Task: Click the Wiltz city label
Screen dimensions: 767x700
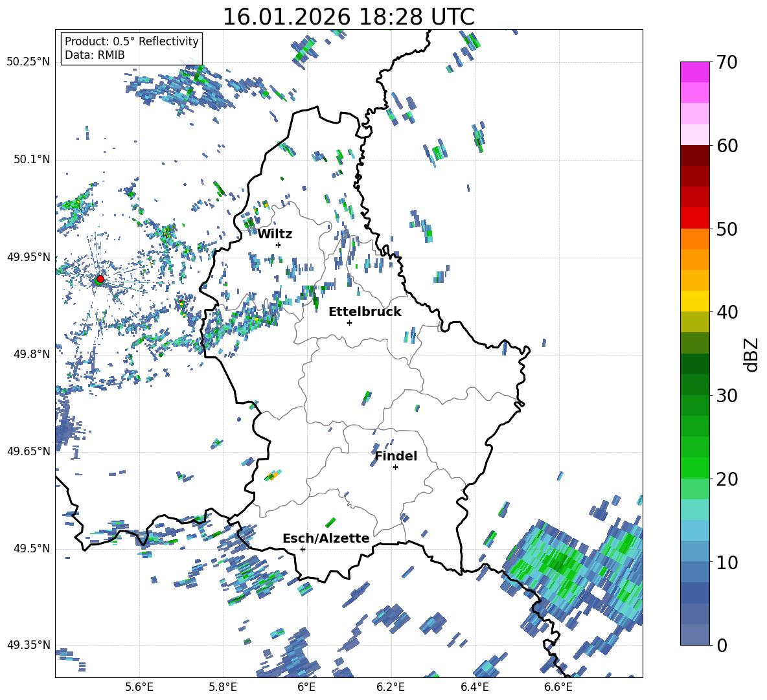Action: [275, 234]
